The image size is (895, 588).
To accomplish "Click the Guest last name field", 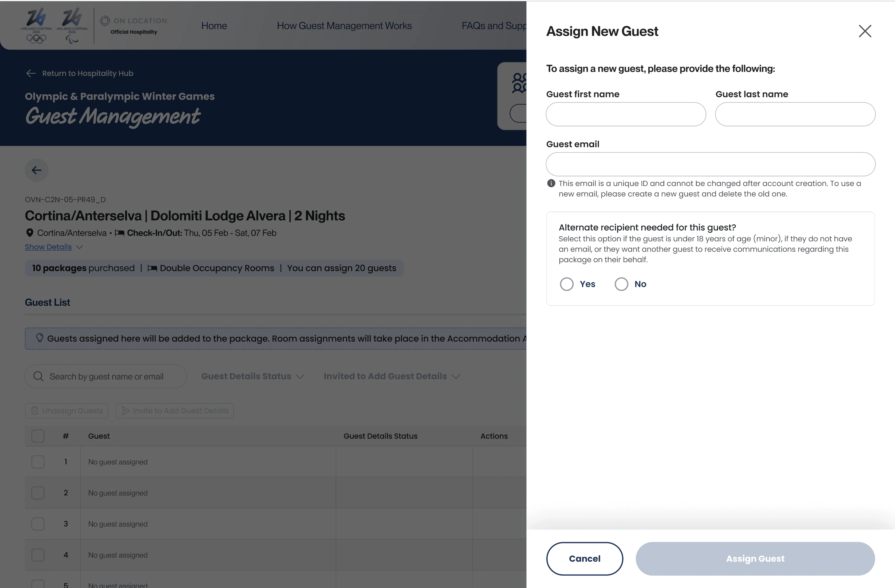I will coord(795,114).
